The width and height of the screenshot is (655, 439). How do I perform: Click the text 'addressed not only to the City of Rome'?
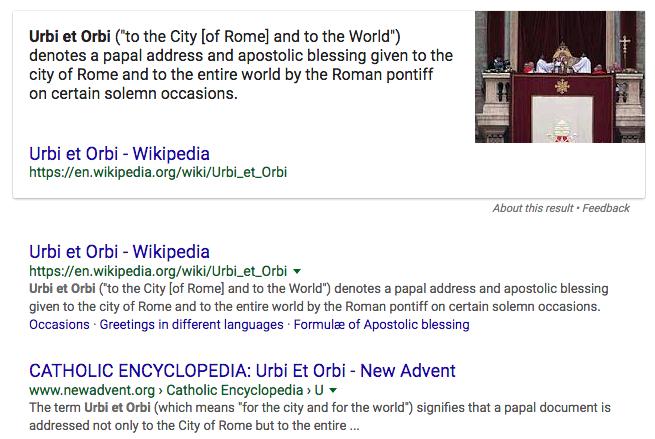[x=140, y=426]
